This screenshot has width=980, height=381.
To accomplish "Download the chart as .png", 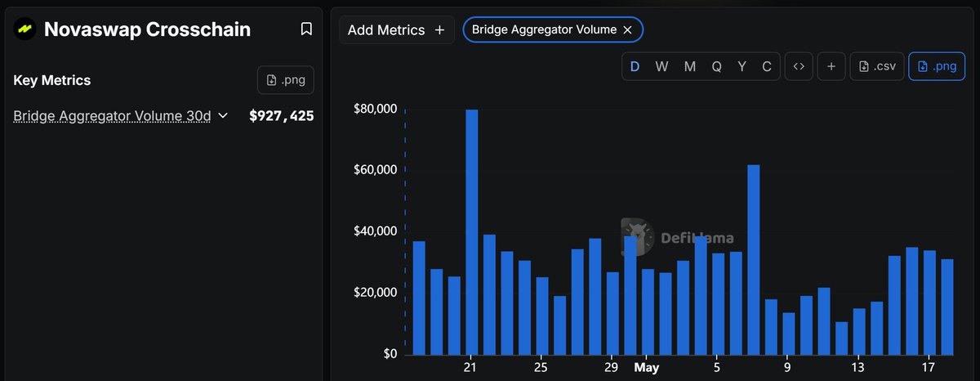I will [x=936, y=67].
